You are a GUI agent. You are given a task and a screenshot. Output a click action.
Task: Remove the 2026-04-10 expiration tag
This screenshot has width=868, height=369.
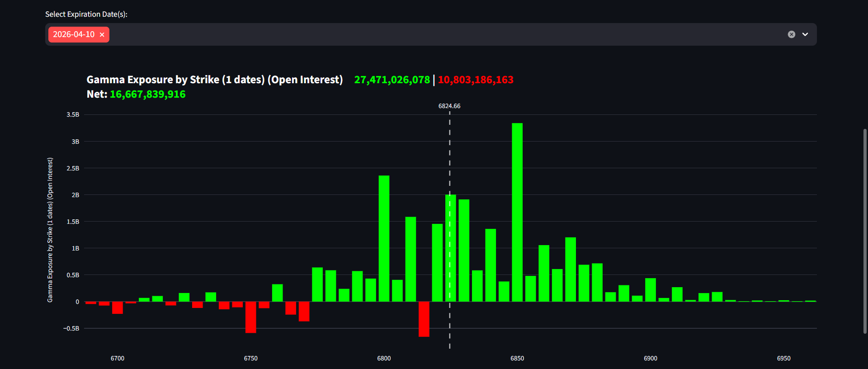click(x=102, y=35)
